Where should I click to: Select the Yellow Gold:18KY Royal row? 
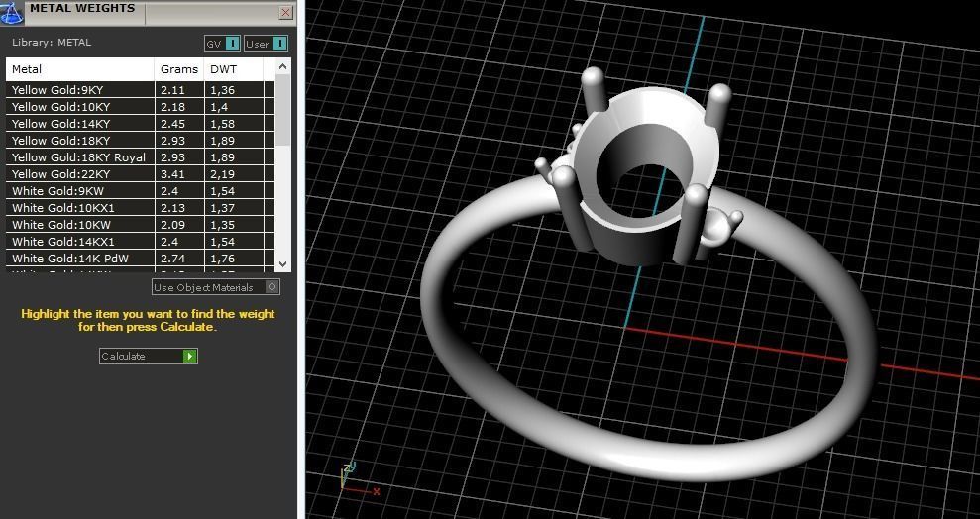tap(140, 157)
